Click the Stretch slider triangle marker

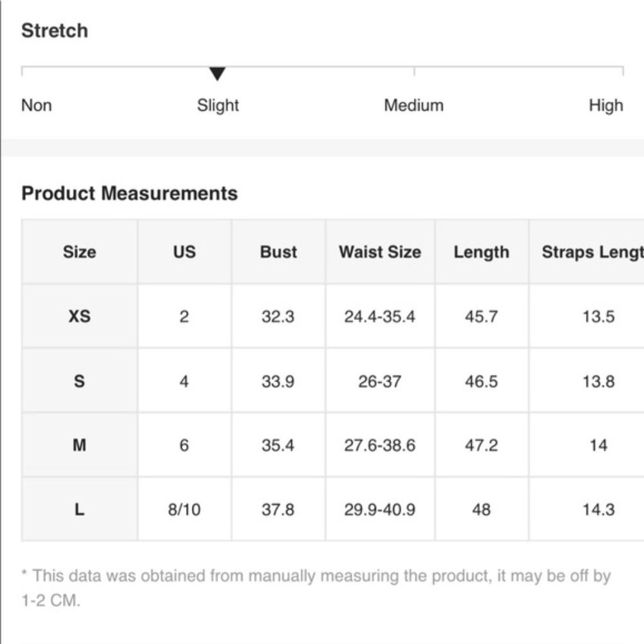pyautogui.click(x=218, y=74)
